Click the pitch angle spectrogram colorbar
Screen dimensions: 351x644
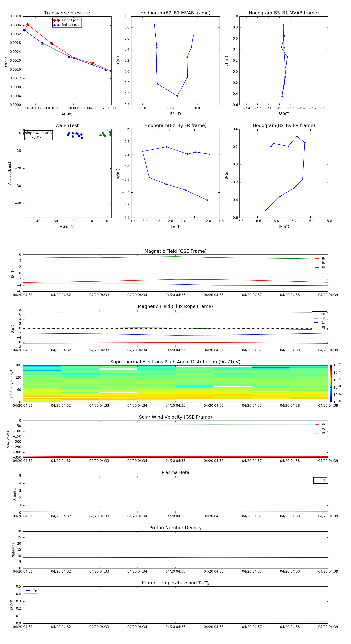(331, 384)
